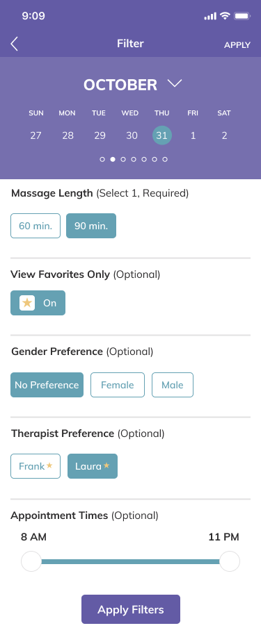Tap the cellular signal bars icon
The width and height of the screenshot is (261, 644).
pos(210,16)
